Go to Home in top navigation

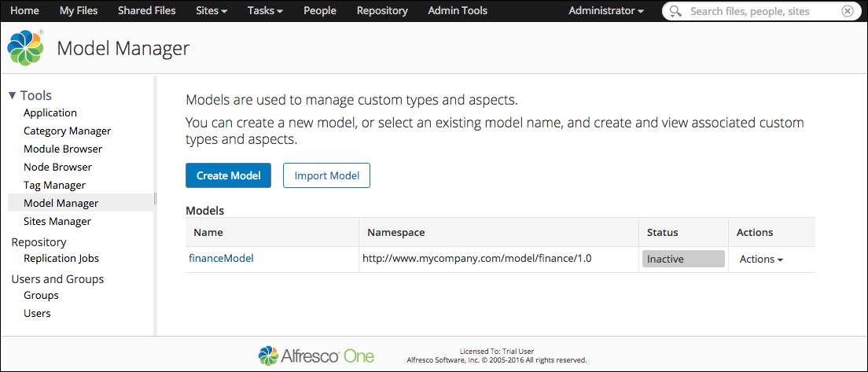point(25,10)
